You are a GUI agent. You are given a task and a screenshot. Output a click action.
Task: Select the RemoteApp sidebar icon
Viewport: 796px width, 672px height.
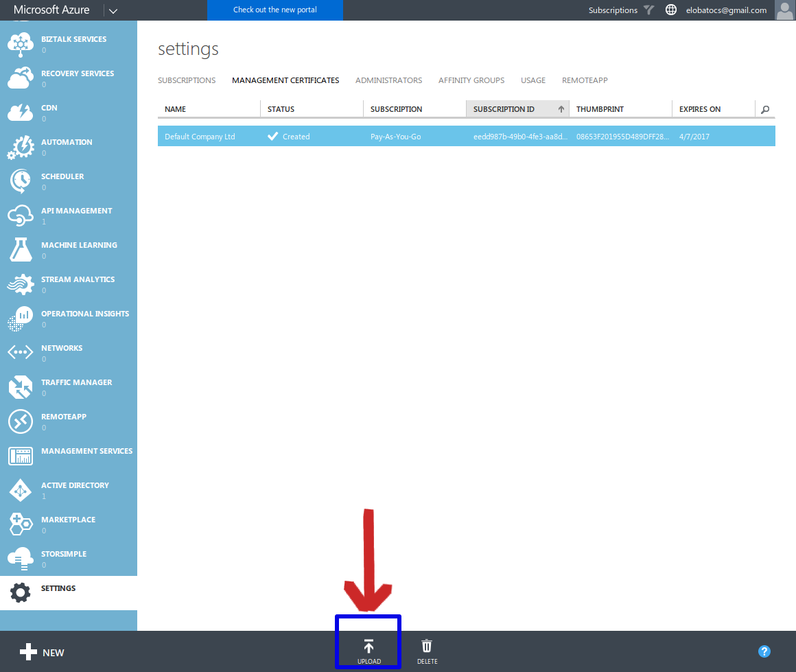(21, 421)
